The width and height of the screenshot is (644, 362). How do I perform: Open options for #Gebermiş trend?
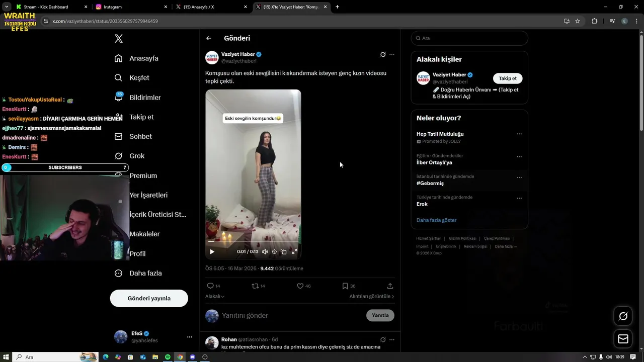[x=519, y=177]
